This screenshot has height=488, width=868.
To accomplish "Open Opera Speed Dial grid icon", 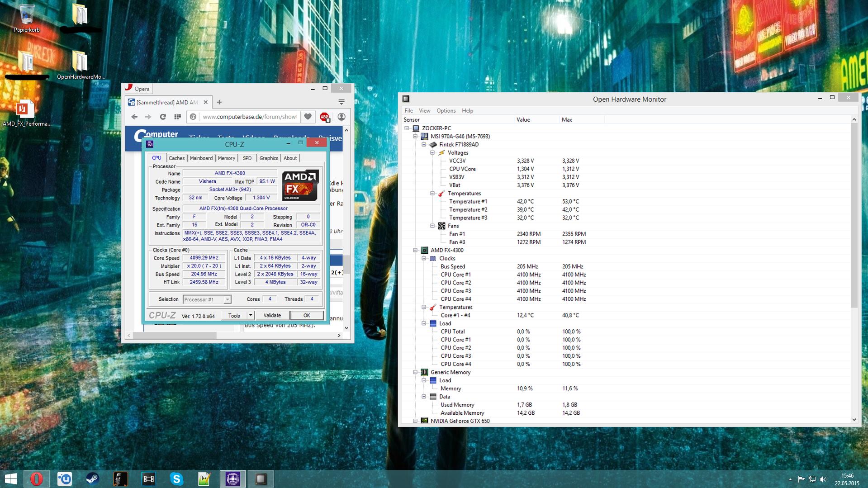I will click(177, 117).
